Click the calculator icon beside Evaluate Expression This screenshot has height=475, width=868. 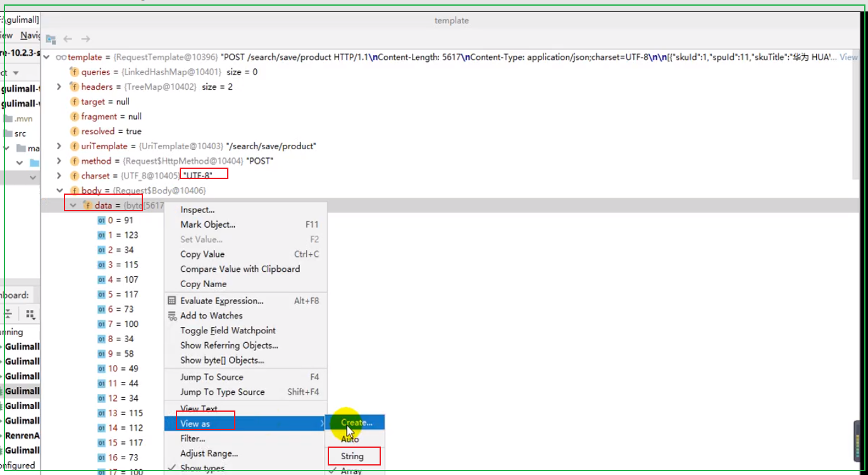172,301
